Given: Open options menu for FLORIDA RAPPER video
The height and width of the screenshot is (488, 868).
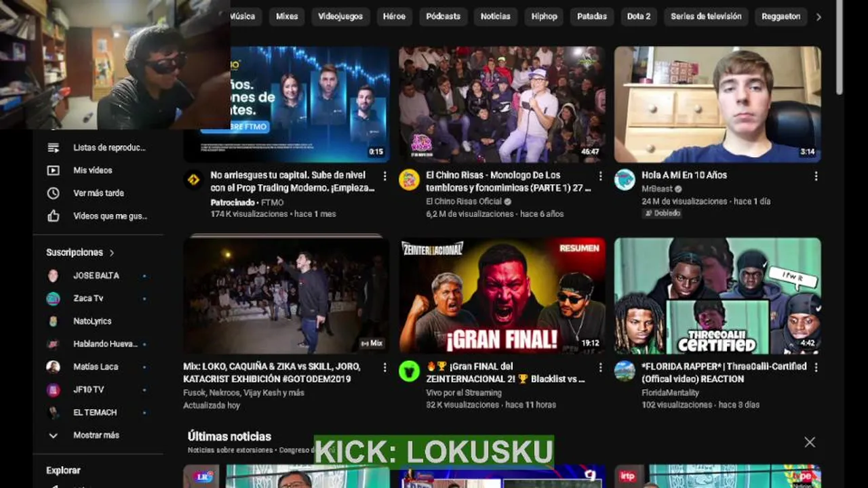Looking at the screenshot, I should (x=816, y=367).
